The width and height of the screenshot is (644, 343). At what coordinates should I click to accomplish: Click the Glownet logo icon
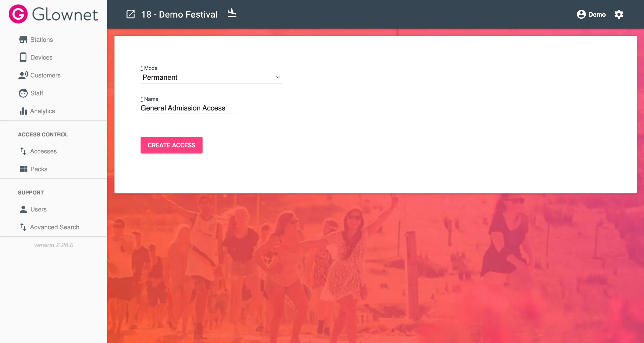tap(18, 14)
